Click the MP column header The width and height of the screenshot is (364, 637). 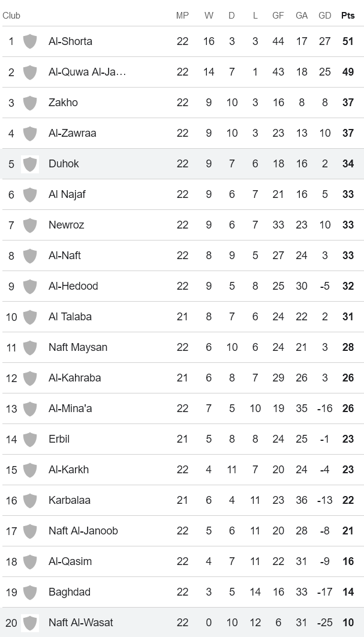pyautogui.click(x=182, y=16)
